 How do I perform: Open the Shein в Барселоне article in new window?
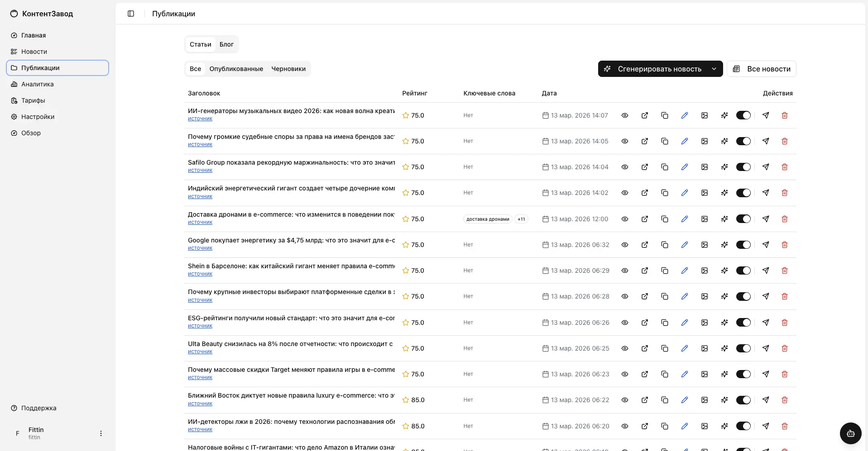click(644, 271)
